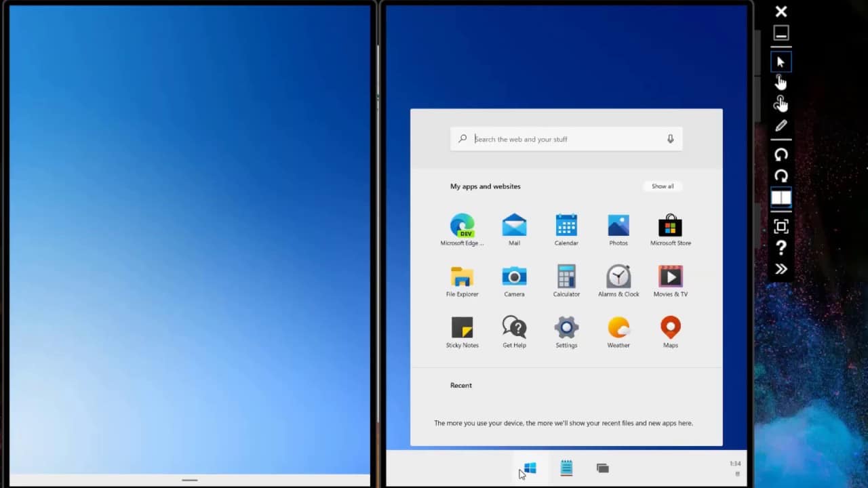
Task: Click the search magnifier icon
Action: 462,139
